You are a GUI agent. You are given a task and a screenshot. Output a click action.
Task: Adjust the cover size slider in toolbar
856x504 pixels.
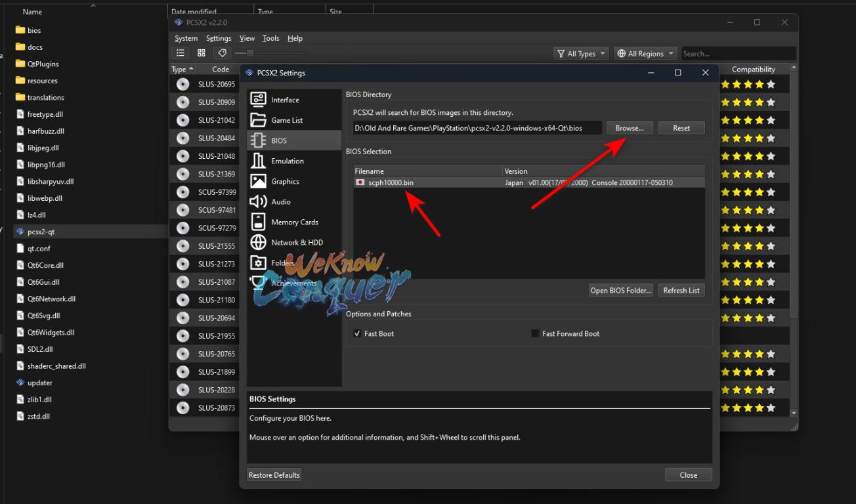[270, 53]
